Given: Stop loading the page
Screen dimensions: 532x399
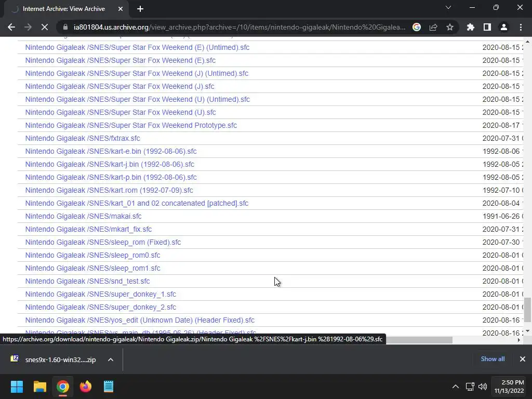Looking at the screenshot, I should 45,27.
